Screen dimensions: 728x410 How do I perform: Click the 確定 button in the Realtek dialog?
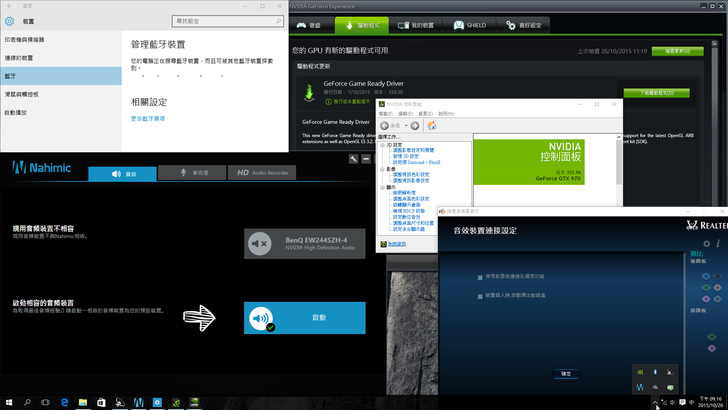566,374
